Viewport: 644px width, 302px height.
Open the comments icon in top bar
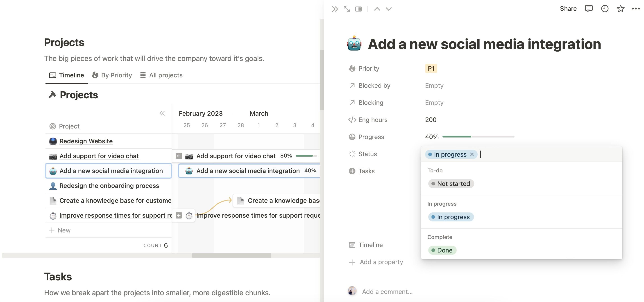point(589,9)
